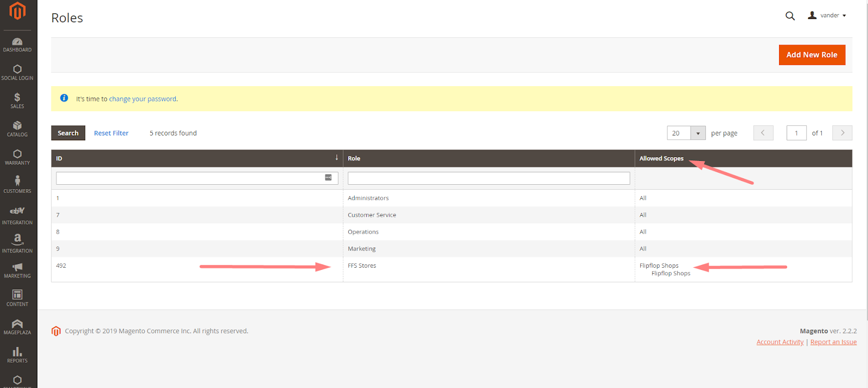Click the Reset Filter link
This screenshot has width=868, height=388.
click(111, 133)
